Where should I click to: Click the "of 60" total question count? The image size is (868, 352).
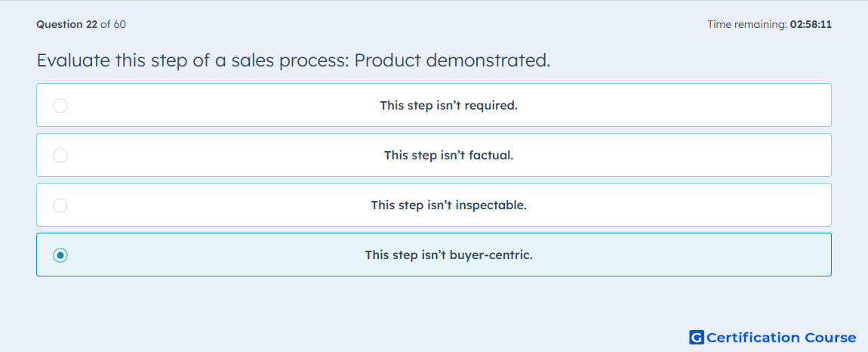coord(113,24)
